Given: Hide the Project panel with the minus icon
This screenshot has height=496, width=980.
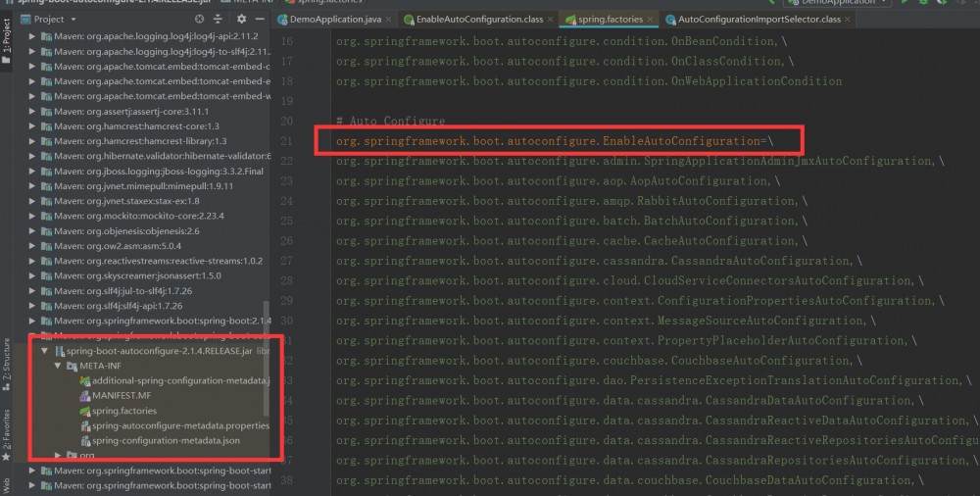Looking at the screenshot, I should click(x=260, y=19).
